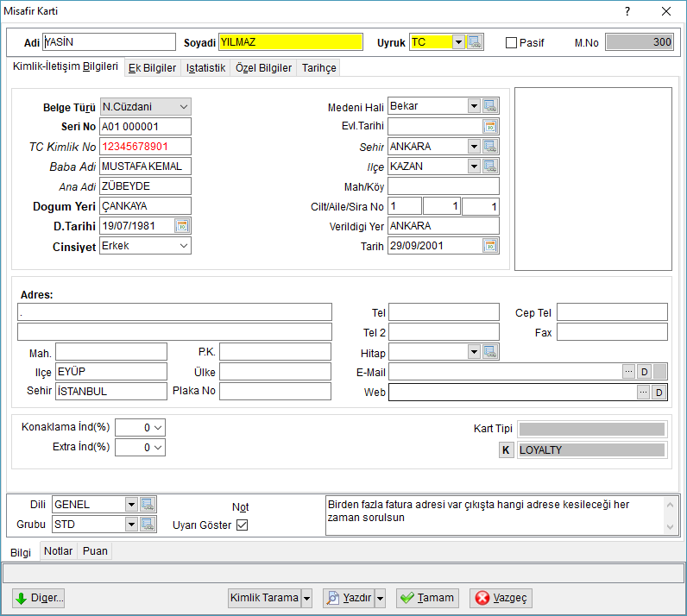This screenshot has width=687, height=616.
Task: Click the Seri No field
Action: coord(146,127)
